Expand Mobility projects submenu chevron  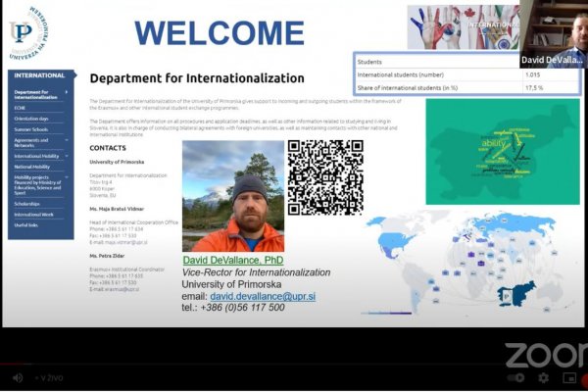pyautogui.click(x=67, y=177)
